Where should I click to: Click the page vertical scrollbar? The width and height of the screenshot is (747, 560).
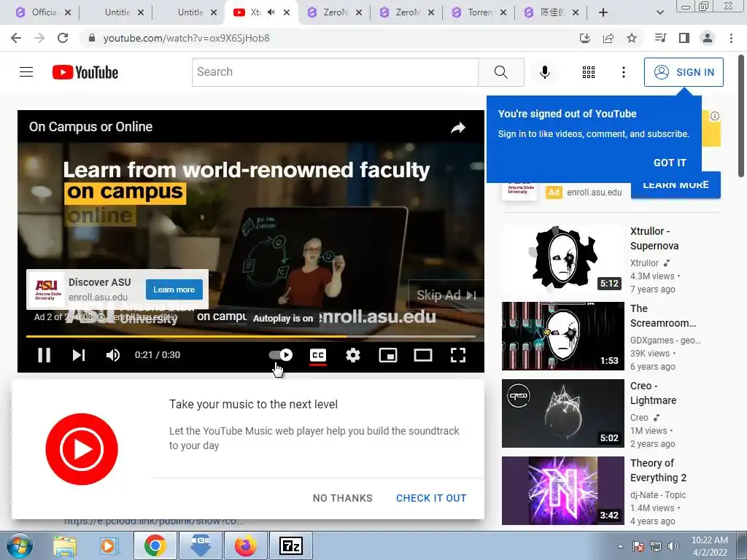pyautogui.click(x=741, y=115)
